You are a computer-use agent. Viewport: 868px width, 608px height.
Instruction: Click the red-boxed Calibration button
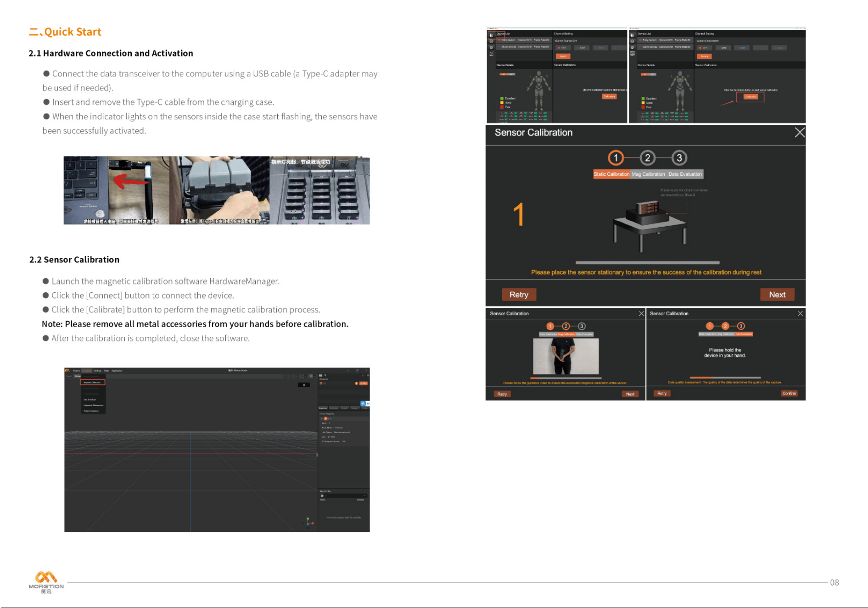750,97
